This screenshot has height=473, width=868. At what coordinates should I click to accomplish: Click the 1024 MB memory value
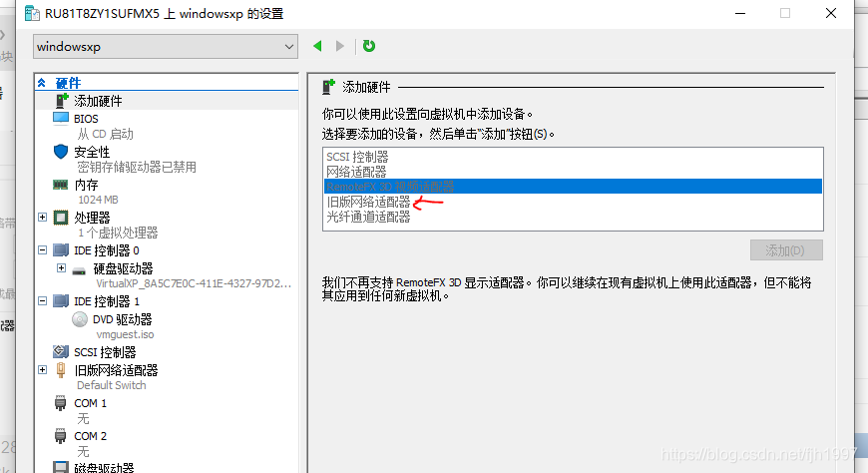pyautogui.click(x=98, y=200)
